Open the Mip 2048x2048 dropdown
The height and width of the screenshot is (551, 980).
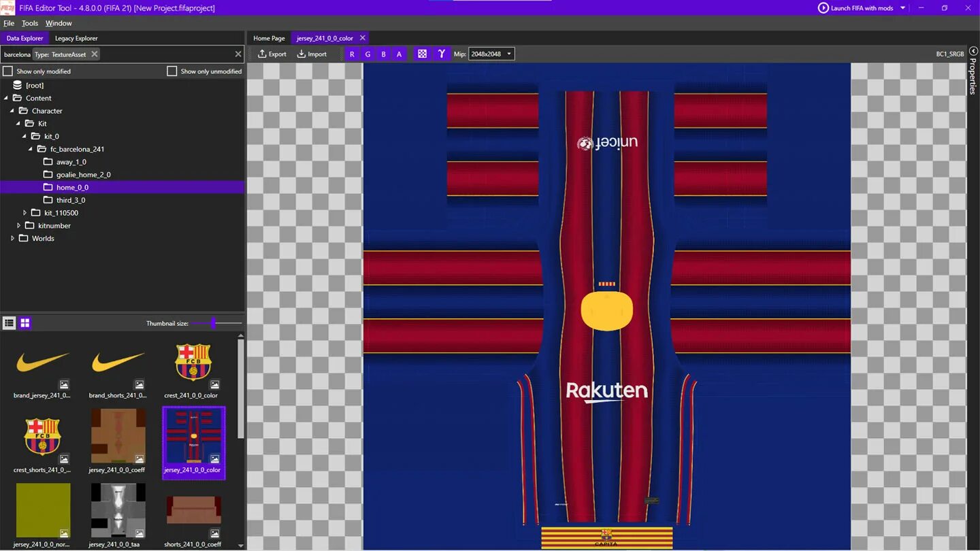[491, 54]
